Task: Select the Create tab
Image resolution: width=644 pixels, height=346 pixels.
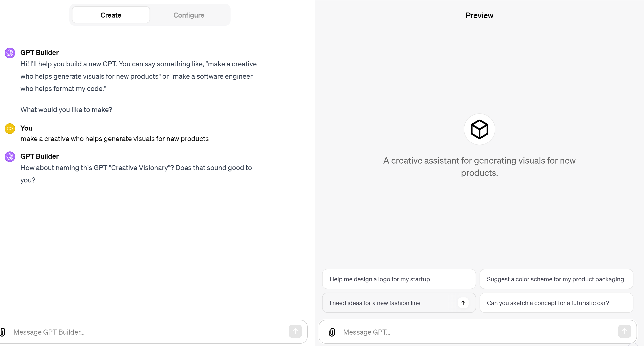Action: point(111,15)
